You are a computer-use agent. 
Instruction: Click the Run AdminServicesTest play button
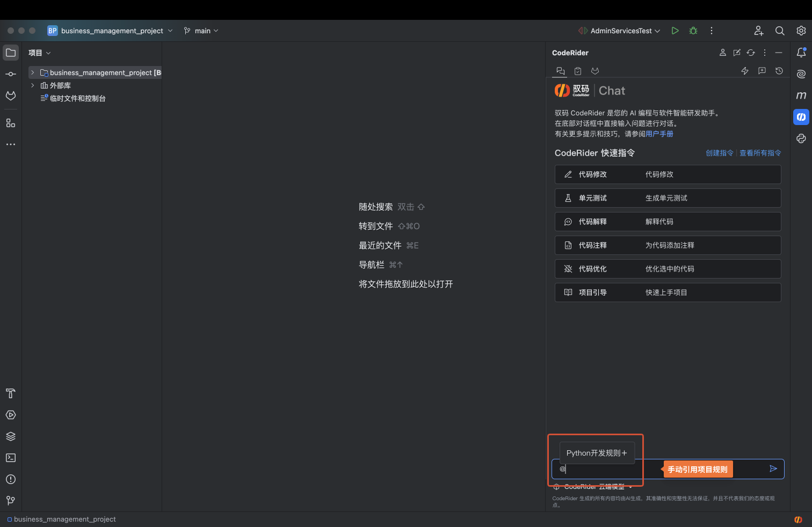pos(675,31)
